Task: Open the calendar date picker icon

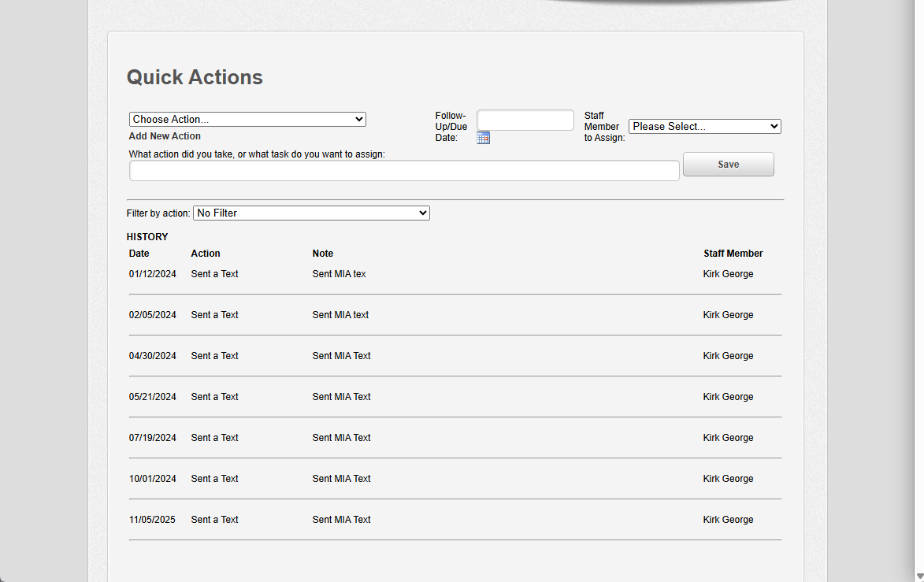Action: click(483, 138)
